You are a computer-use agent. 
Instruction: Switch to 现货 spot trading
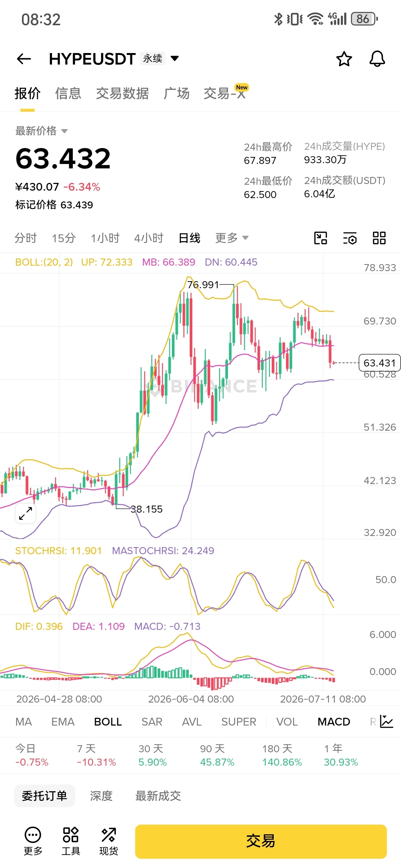108,841
